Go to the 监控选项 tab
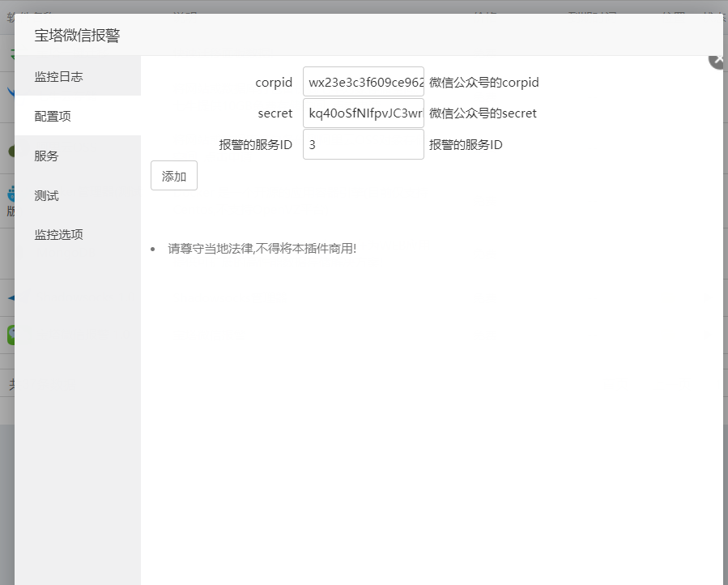The width and height of the screenshot is (728, 585). [78, 235]
